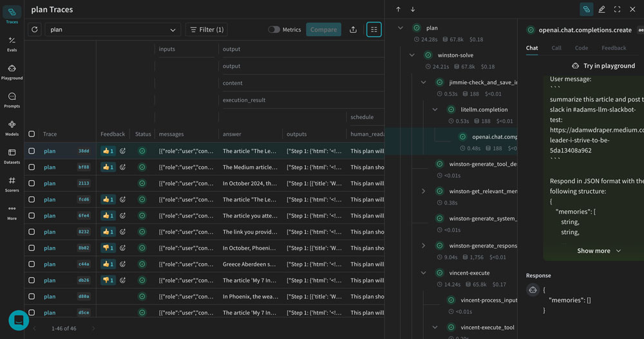Click the Compare button
This screenshot has height=339, width=644.
point(323,30)
